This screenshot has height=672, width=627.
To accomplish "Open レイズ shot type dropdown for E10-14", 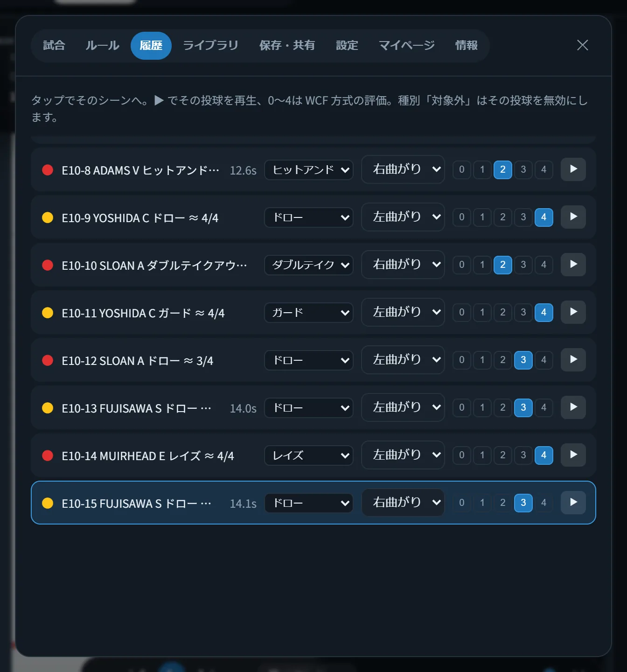I will (309, 455).
